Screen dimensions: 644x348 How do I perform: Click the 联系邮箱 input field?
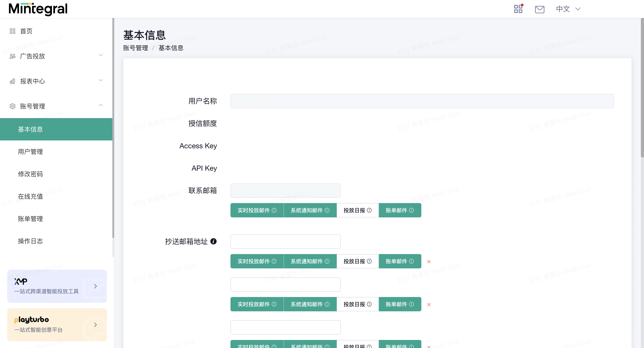tap(286, 191)
